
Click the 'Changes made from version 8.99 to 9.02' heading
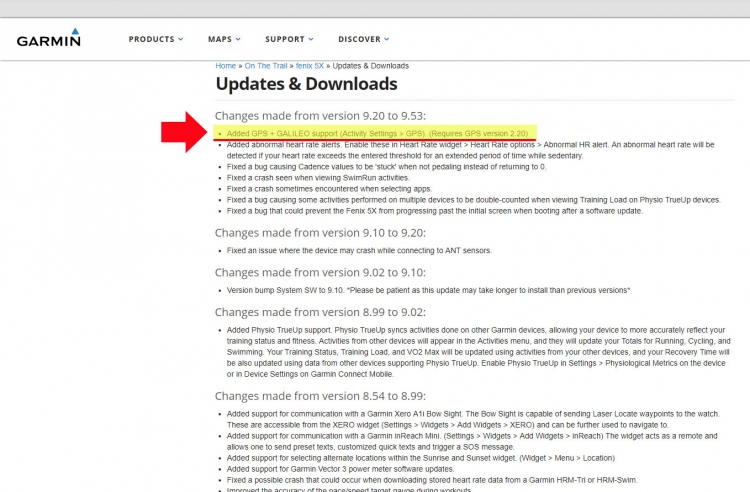[x=320, y=312]
